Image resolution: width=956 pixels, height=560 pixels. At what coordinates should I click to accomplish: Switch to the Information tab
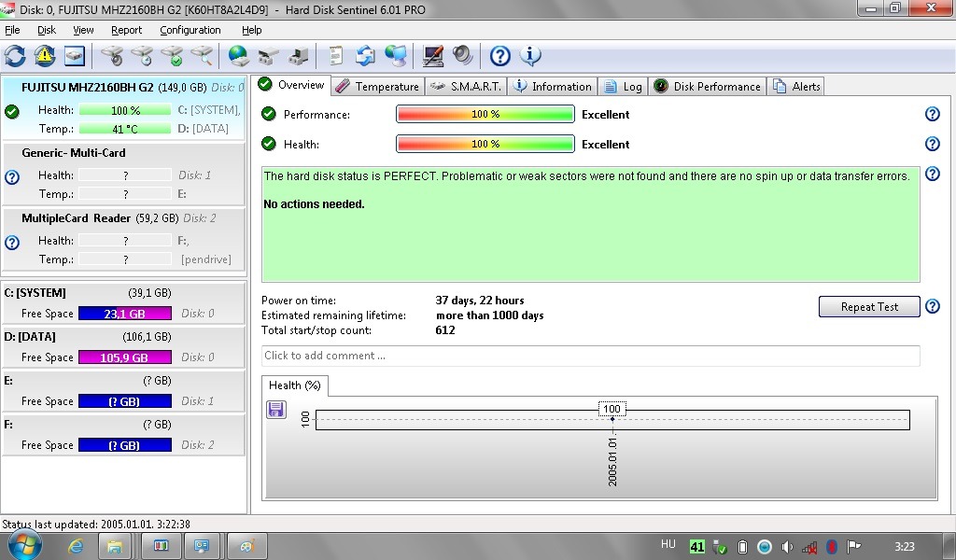[552, 87]
